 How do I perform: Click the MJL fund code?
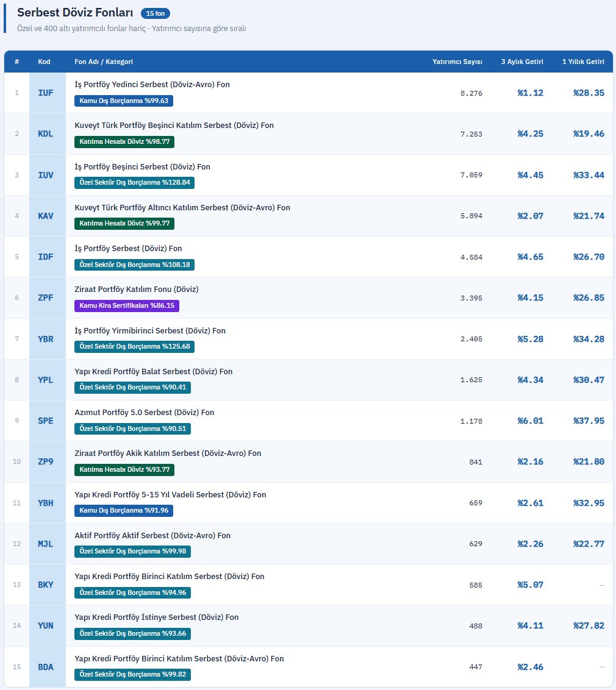point(45,544)
